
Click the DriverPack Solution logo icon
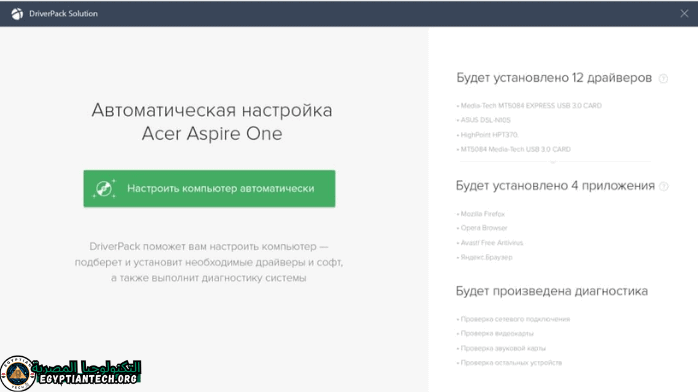click(x=17, y=14)
